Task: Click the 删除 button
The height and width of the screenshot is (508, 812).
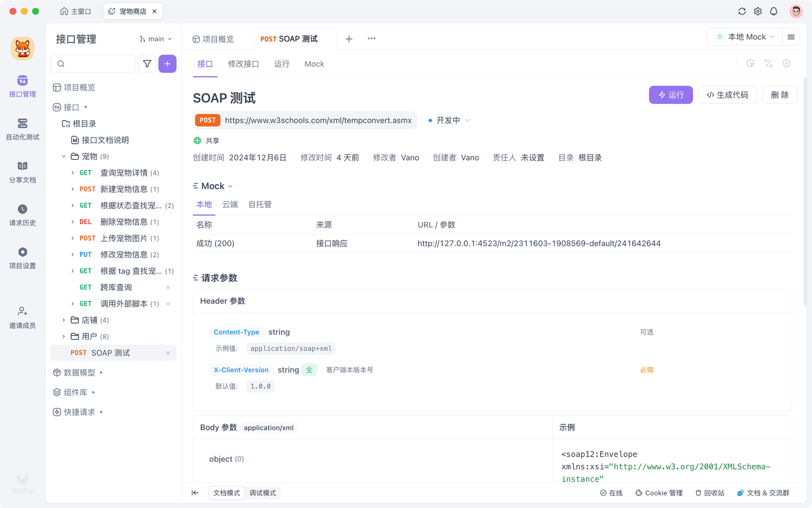Action: tap(780, 95)
